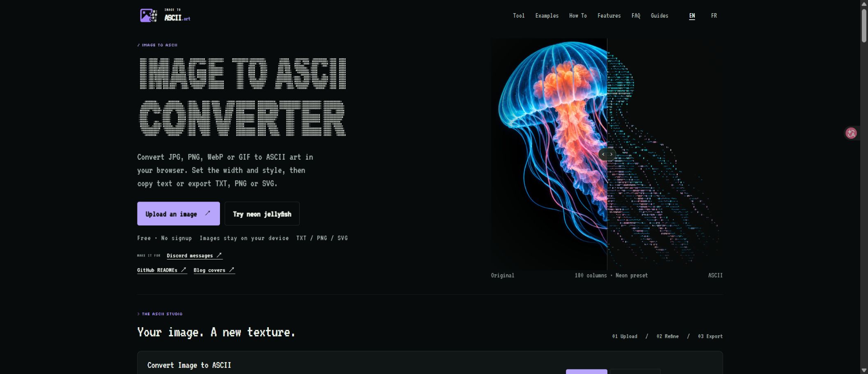868x374 pixels.
Task: Click the 'Your image. A new texture.' heading
Action: (216, 332)
